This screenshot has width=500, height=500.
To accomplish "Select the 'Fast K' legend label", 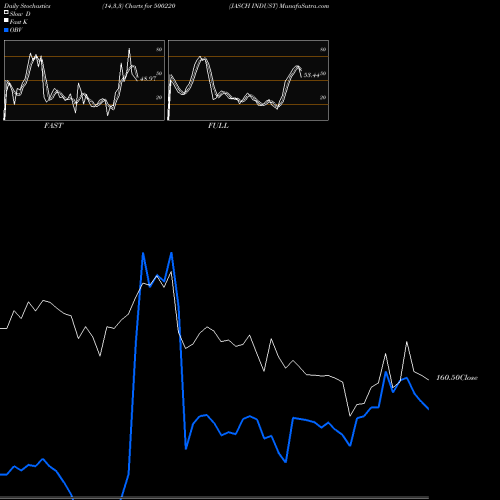I will (19, 22).
